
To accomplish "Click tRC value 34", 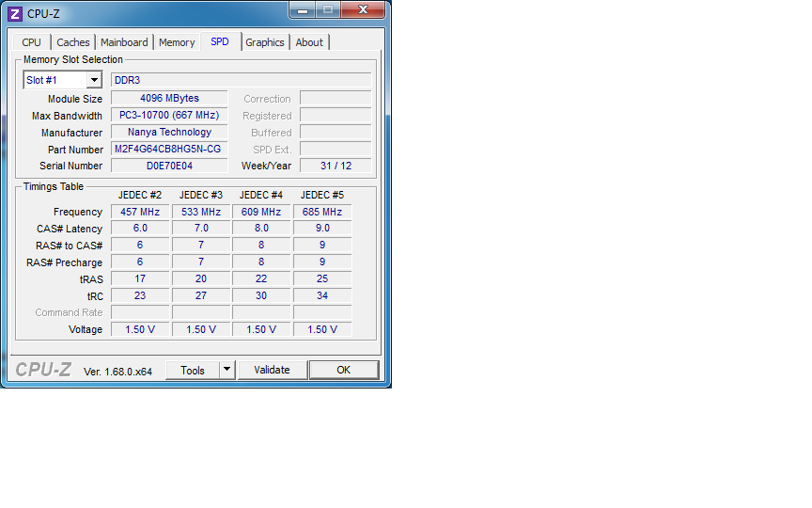I will (x=322, y=295).
